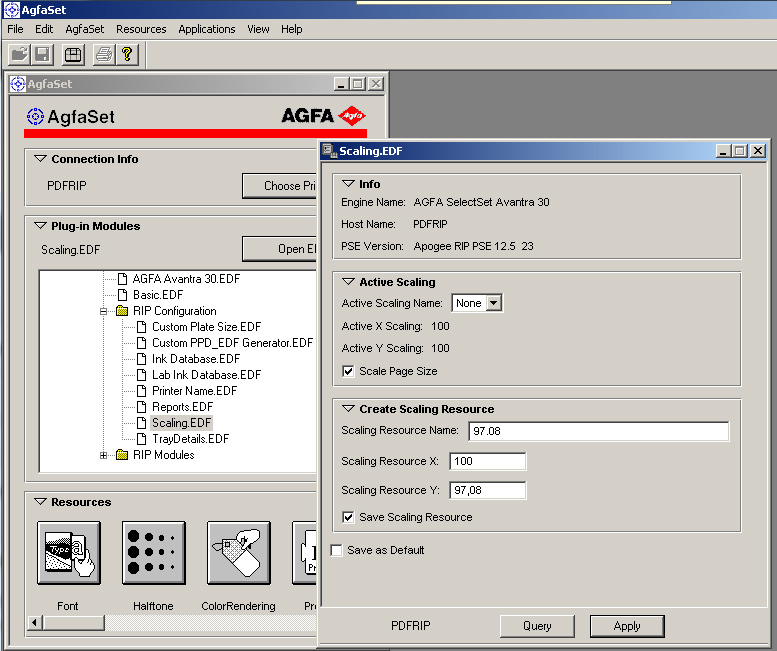Collapse the RIP Configuration tree node
777x651 pixels.
click(103, 311)
